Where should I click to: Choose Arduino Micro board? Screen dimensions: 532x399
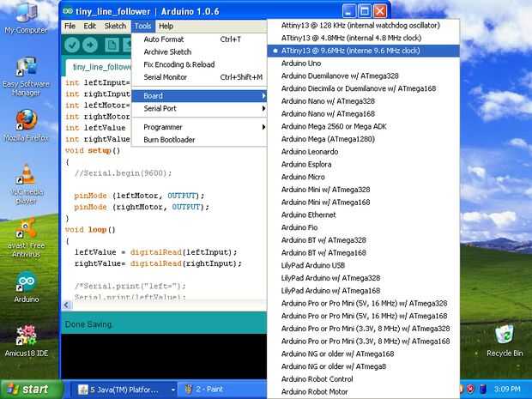[x=363, y=177]
